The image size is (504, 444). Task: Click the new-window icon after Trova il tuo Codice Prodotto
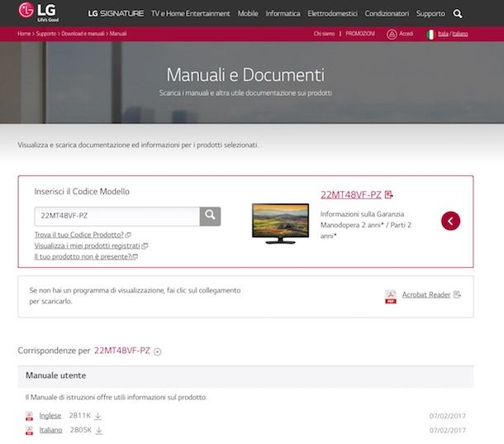click(x=128, y=235)
